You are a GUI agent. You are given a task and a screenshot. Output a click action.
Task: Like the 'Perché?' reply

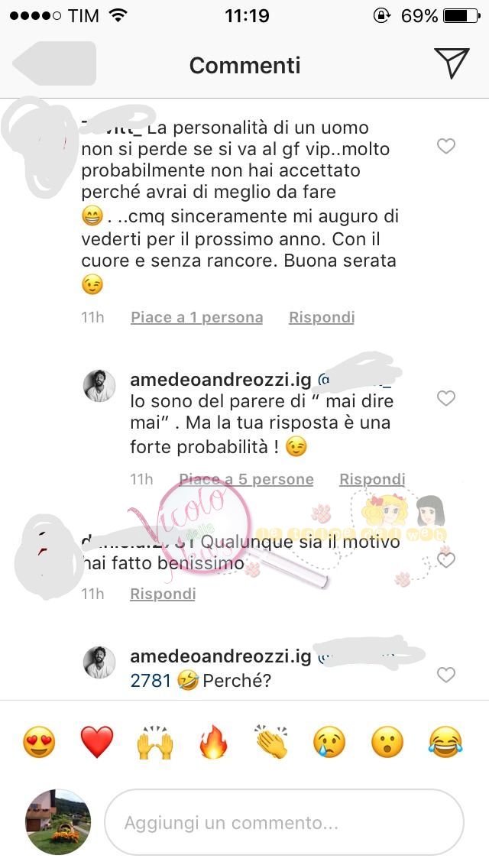pos(445,674)
